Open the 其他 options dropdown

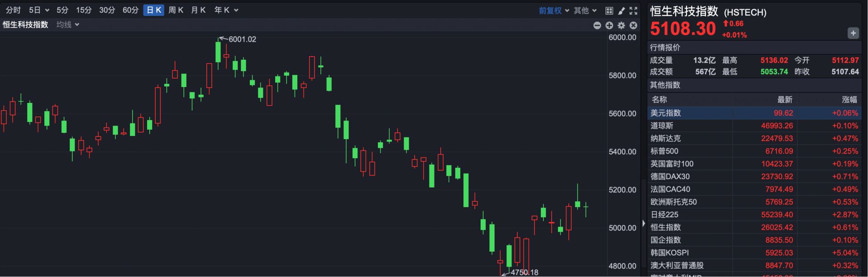[585, 10]
